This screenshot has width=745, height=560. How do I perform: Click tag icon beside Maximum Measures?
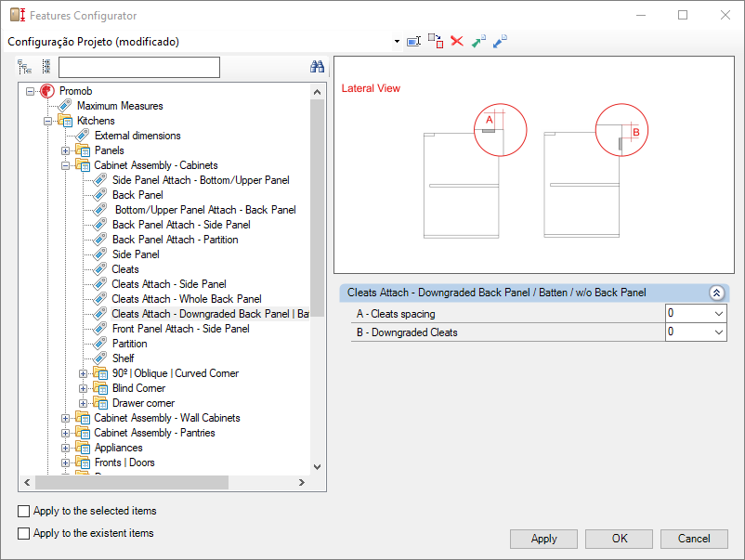(65, 106)
